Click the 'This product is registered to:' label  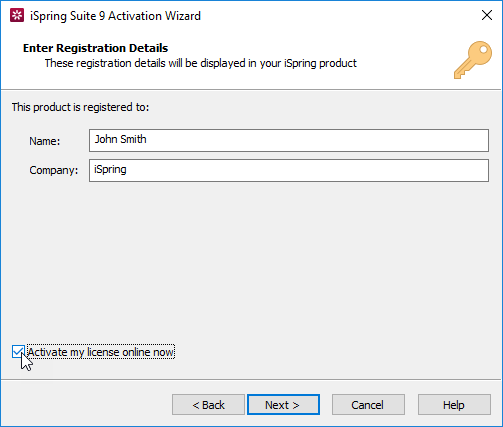pos(80,107)
